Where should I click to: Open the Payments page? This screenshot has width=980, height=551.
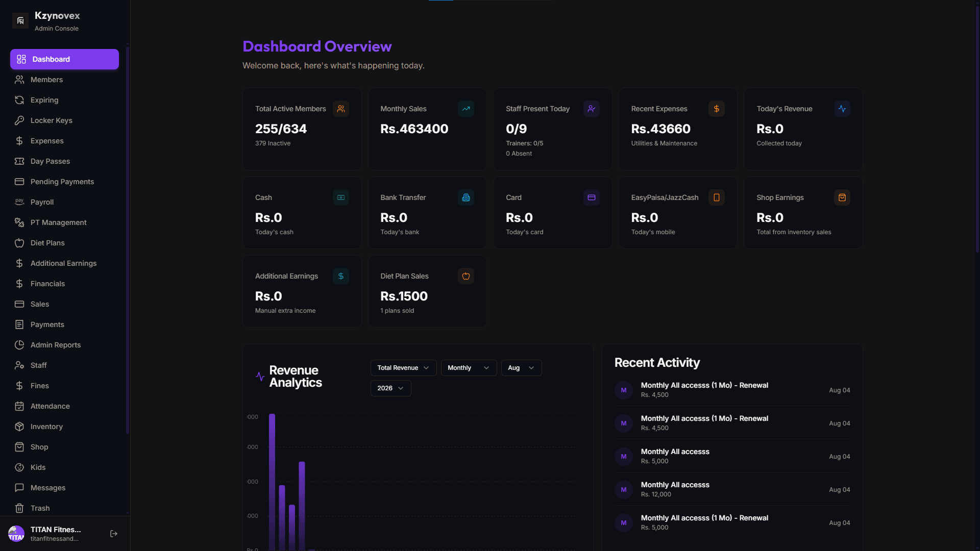(64, 324)
